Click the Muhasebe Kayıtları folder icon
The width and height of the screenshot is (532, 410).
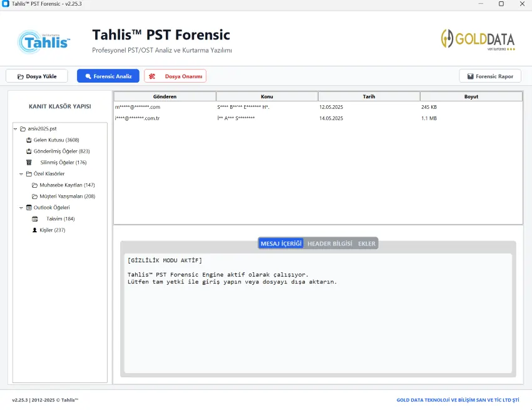pos(36,185)
